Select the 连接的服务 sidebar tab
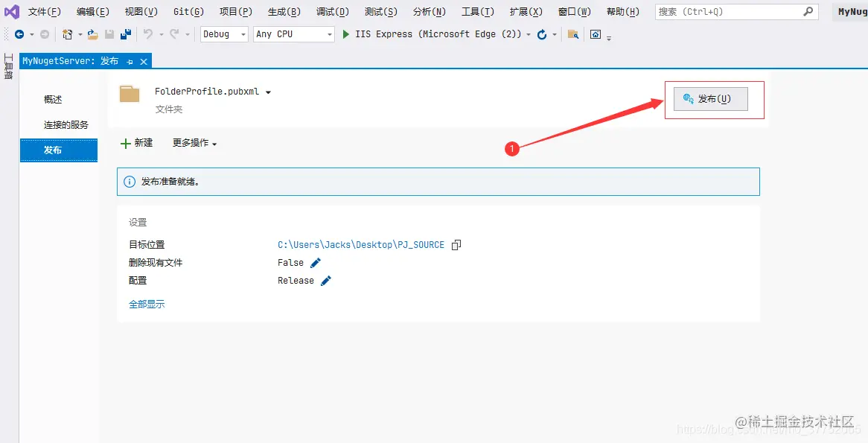 [x=66, y=125]
